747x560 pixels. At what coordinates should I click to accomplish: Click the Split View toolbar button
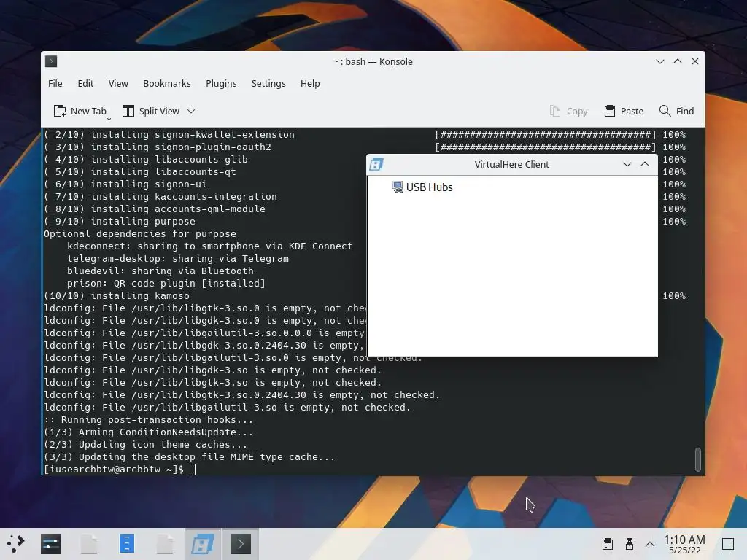click(151, 111)
